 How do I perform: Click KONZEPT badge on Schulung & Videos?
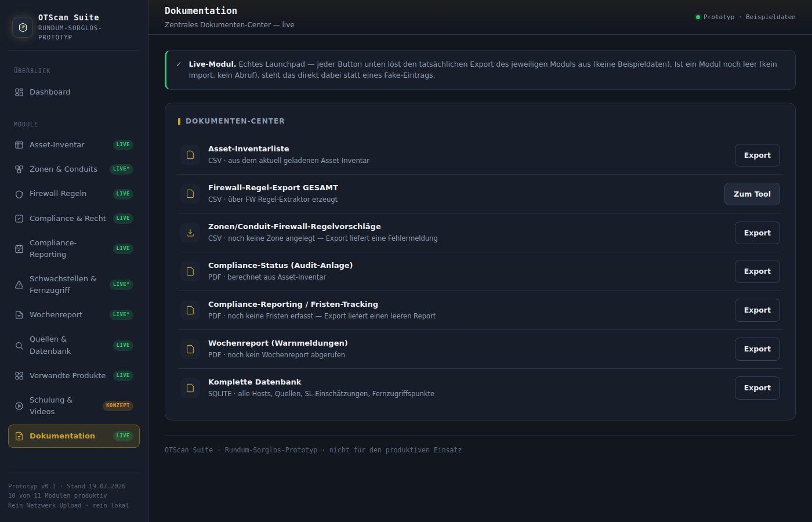click(x=118, y=406)
